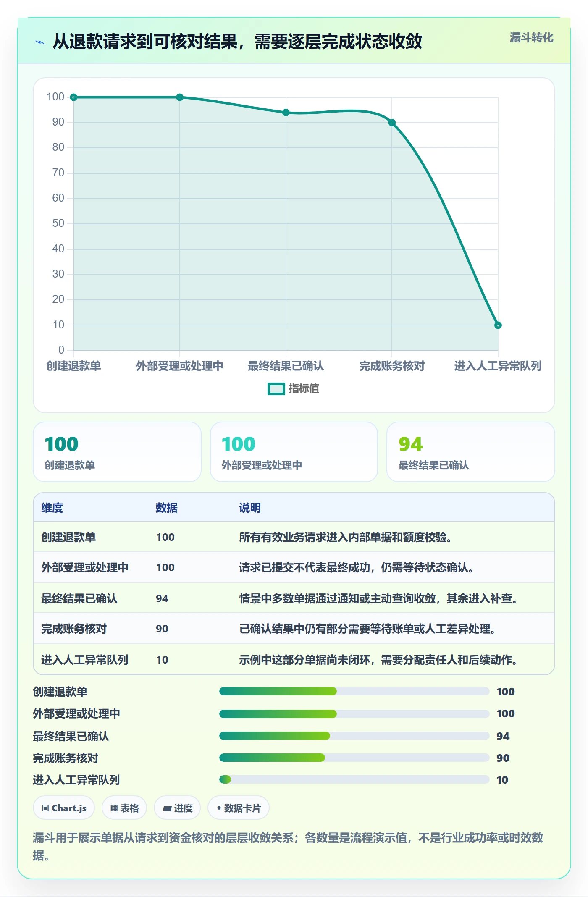Click the x-axis label 进入人工异常队列
The height and width of the screenshot is (897, 588).
pos(498,366)
